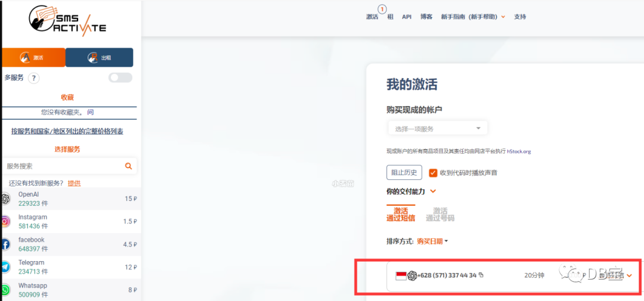The height and width of the screenshot is (301, 644).
Task: Click the Instagram service icon
Action: click(5, 222)
